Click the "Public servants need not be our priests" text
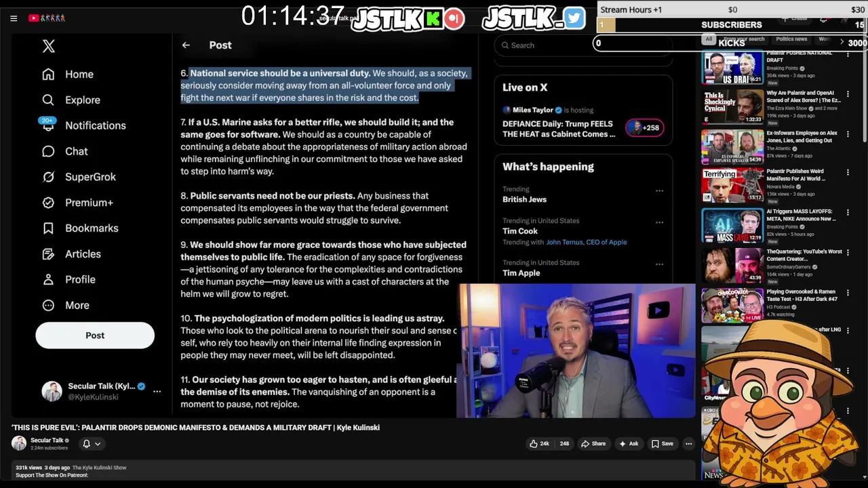The image size is (868, 488). 273,196
